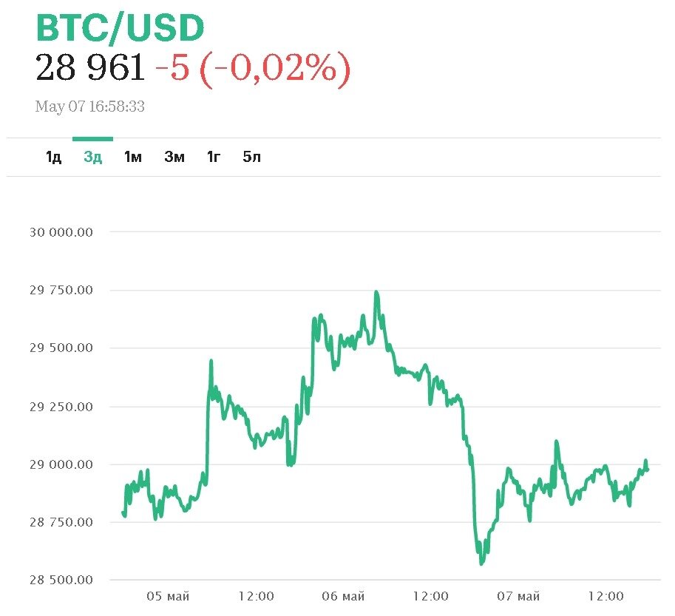This screenshot has height=616, width=675.
Task: Click the 30 000.00 axis label
Action: pos(61,231)
